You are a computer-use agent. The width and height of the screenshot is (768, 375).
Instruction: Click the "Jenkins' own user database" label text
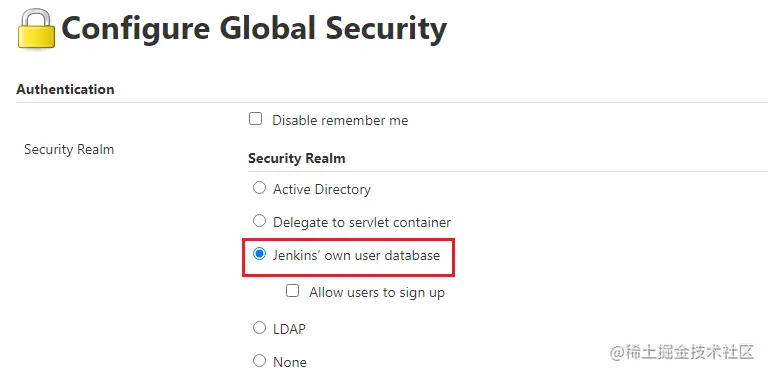click(357, 256)
